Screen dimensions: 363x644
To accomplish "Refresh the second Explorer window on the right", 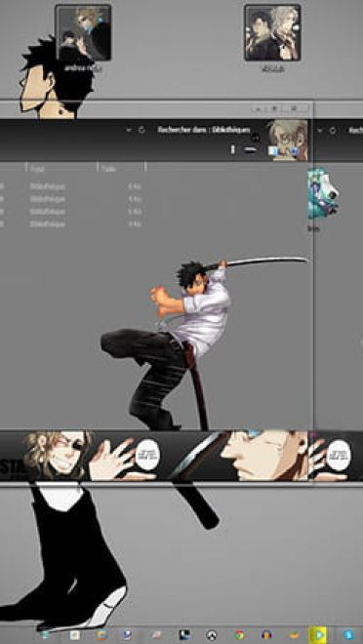I will [x=333, y=131].
